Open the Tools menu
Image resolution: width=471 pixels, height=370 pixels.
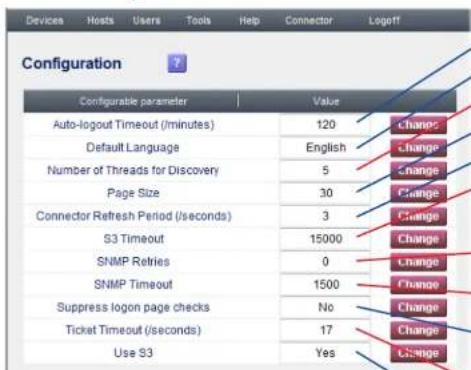[198, 21]
